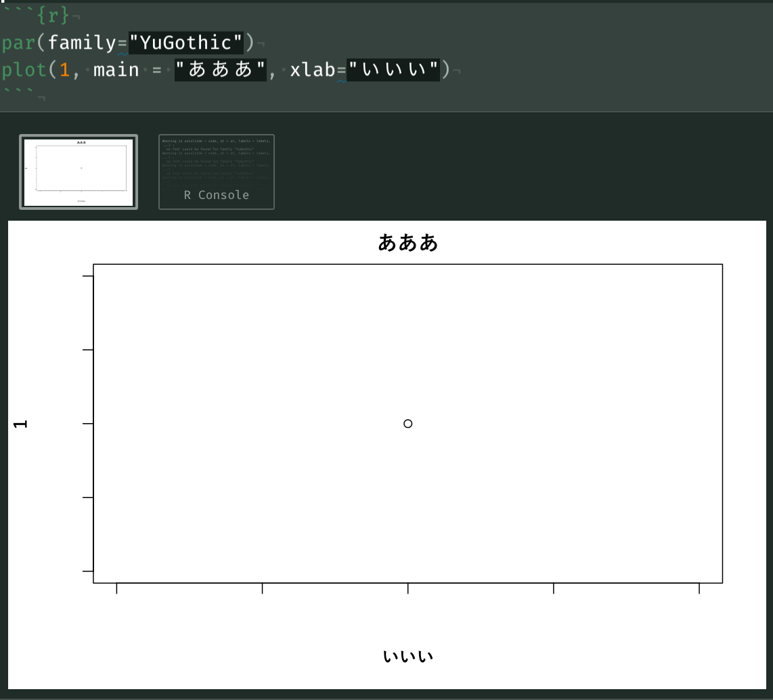Image resolution: width=773 pixels, height=700 pixels.
Task: Click the いいい x-axis label in plot
Action: pos(407,656)
